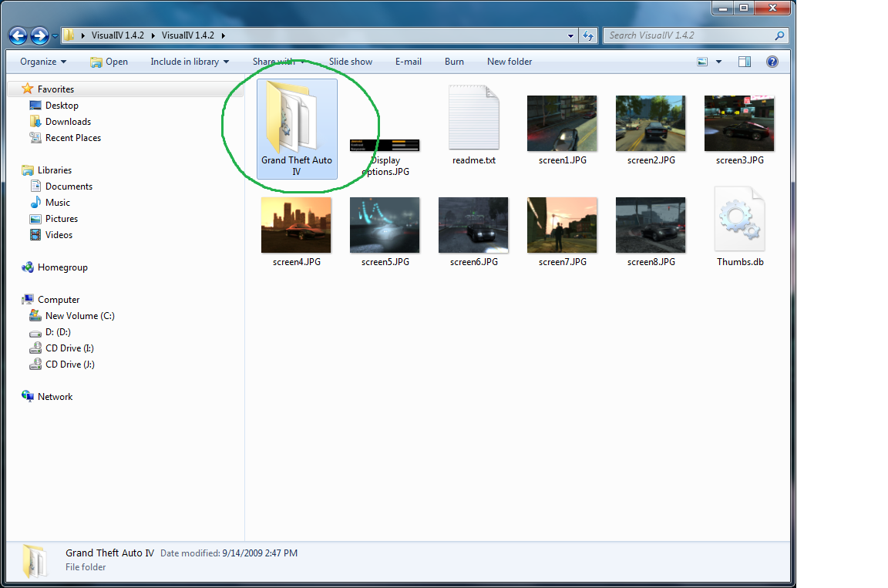Click the folder icon in the details pane
The image size is (888, 588).
pyautogui.click(x=35, y=561)
